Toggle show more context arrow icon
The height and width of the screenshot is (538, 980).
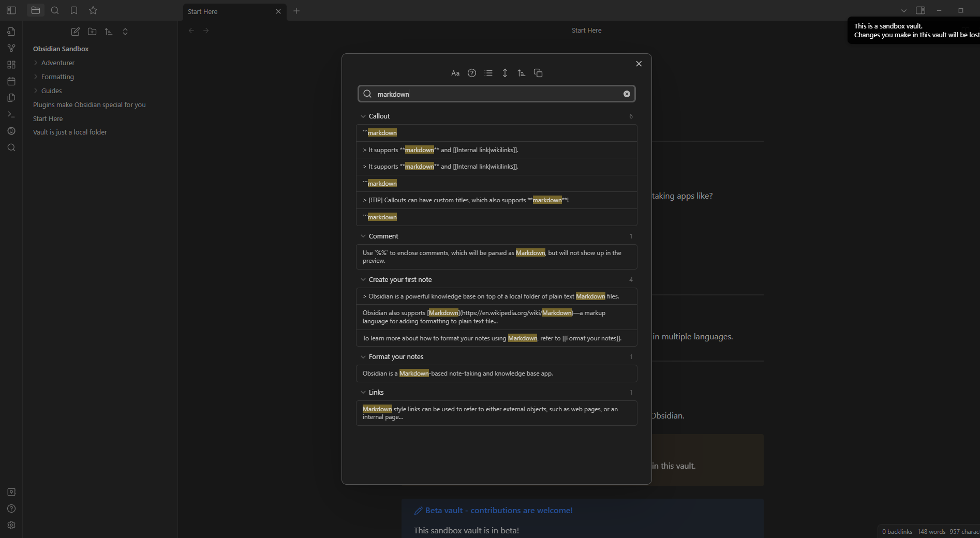coord(505,73)
